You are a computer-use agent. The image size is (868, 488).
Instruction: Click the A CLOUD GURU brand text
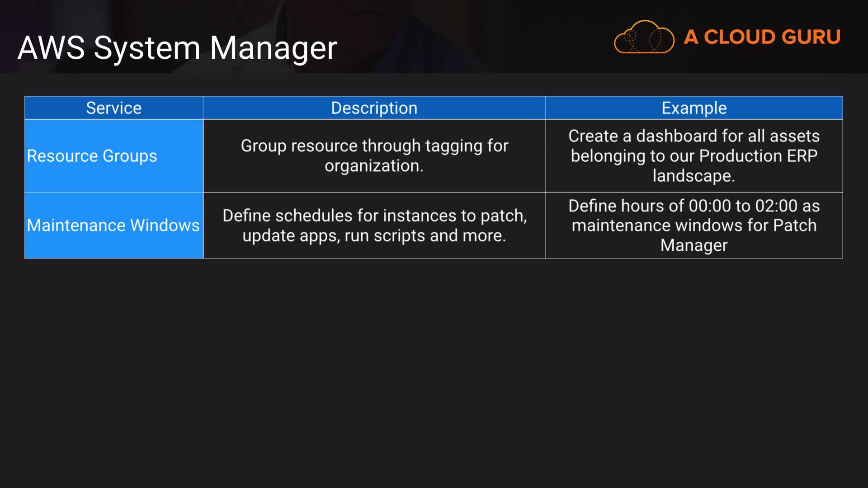click(762, 37)
